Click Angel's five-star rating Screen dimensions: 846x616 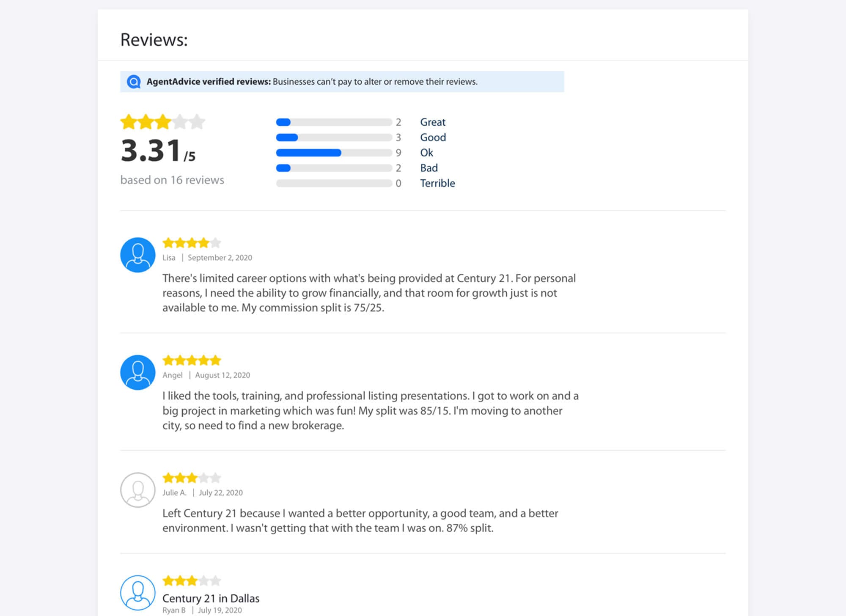pos(192,360)
